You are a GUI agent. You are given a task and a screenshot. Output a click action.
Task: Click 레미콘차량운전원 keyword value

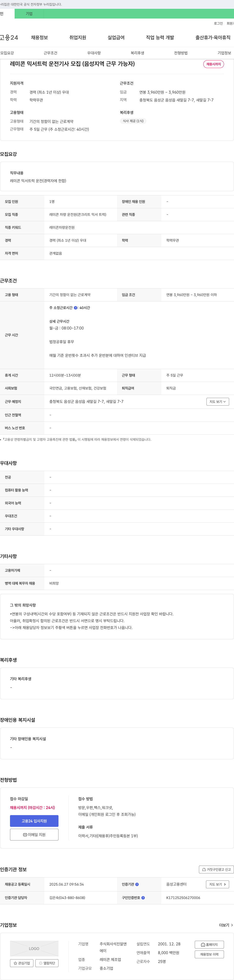(x=62, y=228)
